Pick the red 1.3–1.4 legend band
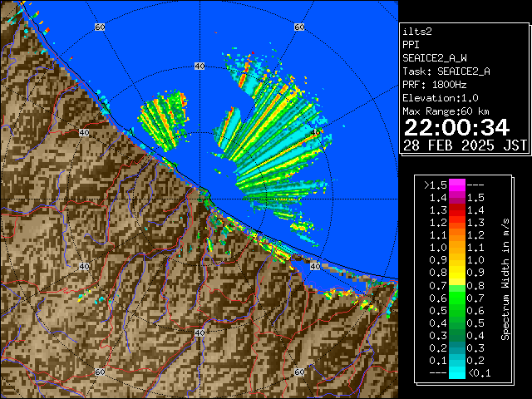Image resolution: width=532 pixels, height=399 pixels. 457,210
